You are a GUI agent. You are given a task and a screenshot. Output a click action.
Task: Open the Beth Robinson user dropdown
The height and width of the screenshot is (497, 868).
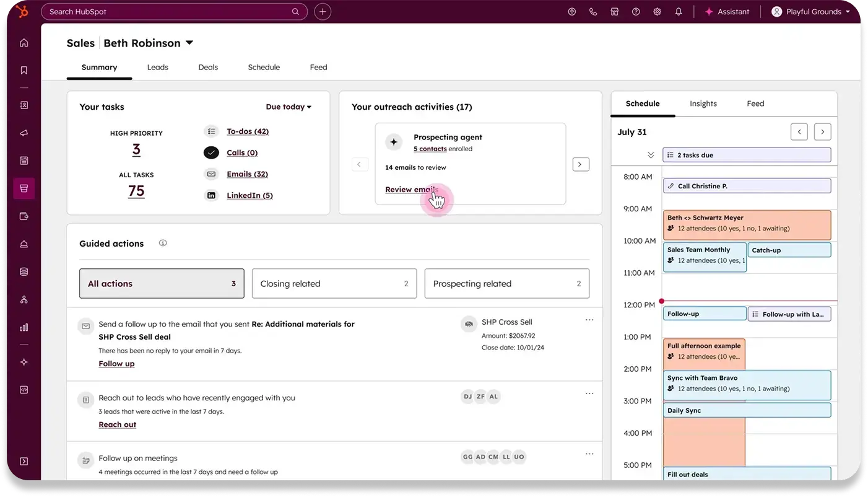tap(149, 43)
